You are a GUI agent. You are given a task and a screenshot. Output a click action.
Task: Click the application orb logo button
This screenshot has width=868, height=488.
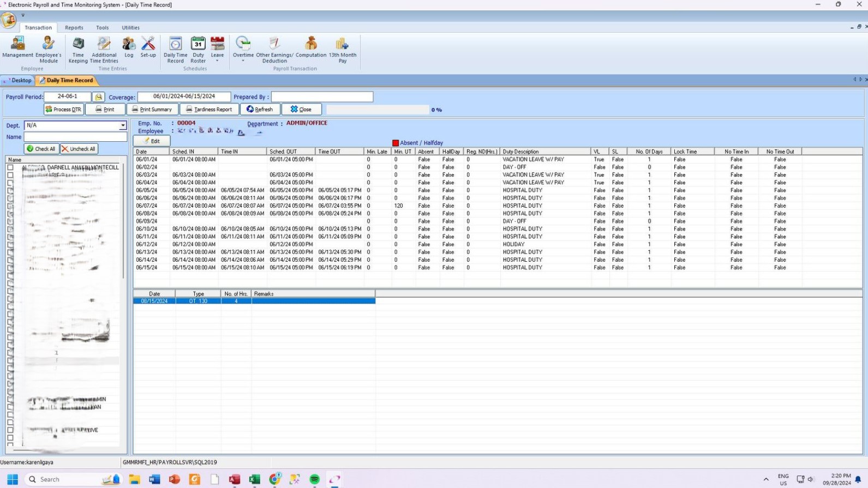click(x=8, y=20)
